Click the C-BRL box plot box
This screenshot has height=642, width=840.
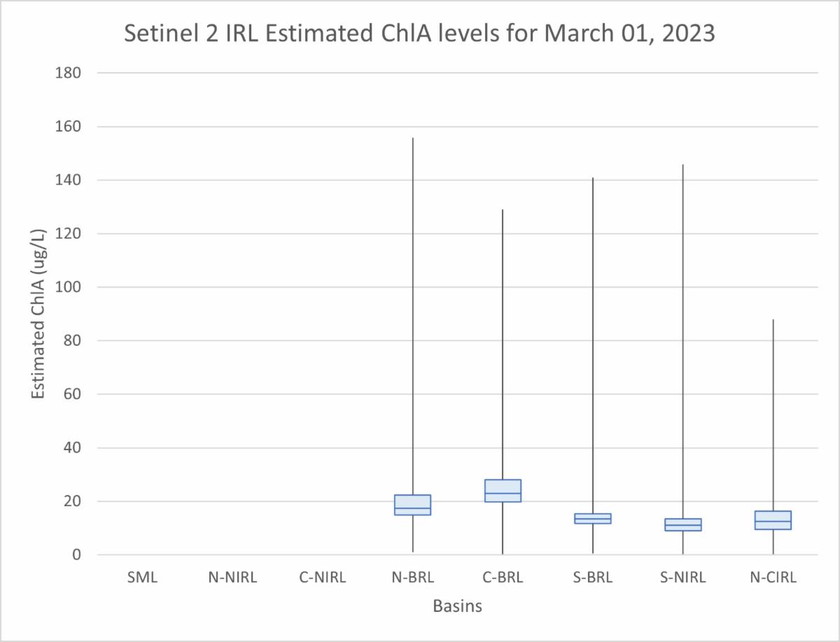point(503,491)
